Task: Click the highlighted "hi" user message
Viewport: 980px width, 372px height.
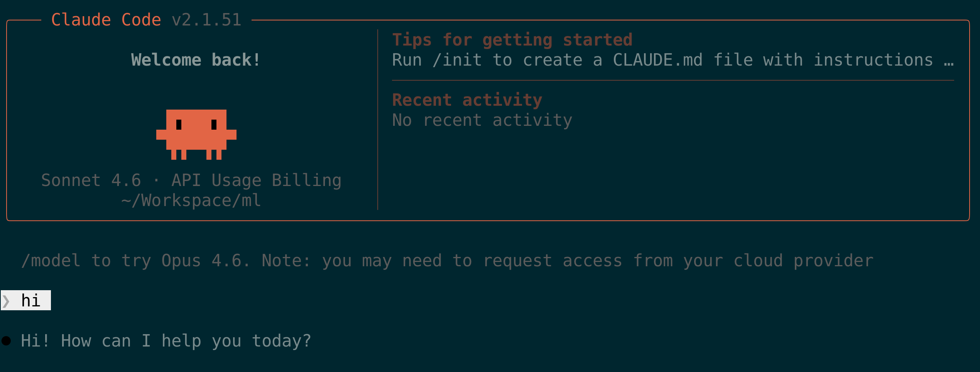Action: pyautogui.click(x=30, y=301)
